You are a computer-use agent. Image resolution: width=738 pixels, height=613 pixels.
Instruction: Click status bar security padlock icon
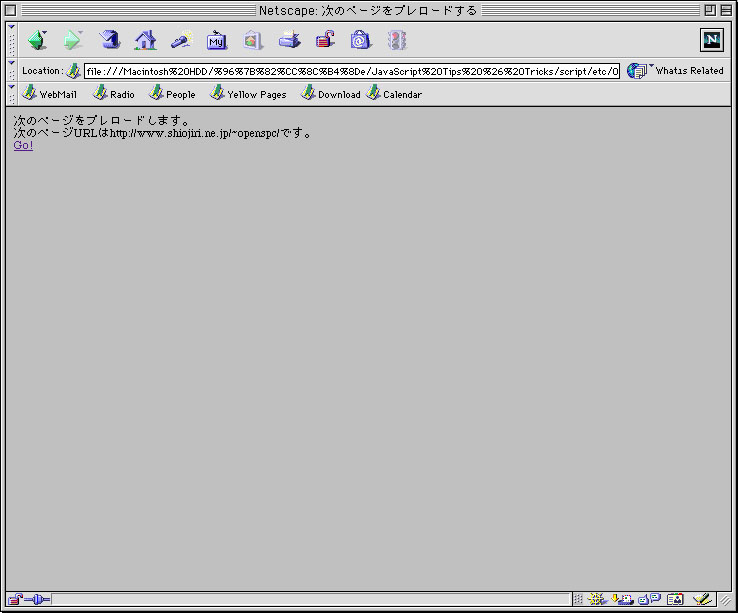(x=15, y=599)
